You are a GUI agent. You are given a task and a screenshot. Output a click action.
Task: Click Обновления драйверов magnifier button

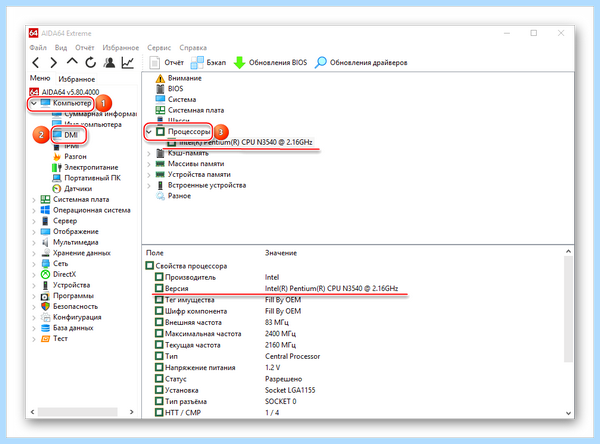[x=361, y=62]
